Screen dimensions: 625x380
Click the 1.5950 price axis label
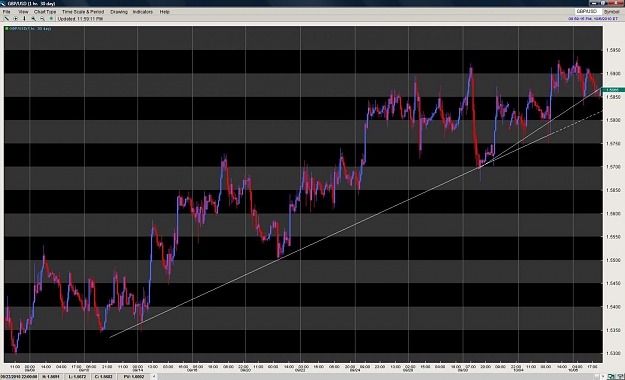(x=613, y=50)
